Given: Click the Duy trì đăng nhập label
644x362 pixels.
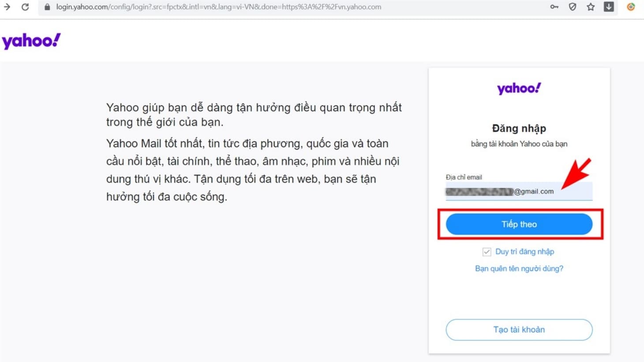Looking at the screenshot, I should click(524, 252).
